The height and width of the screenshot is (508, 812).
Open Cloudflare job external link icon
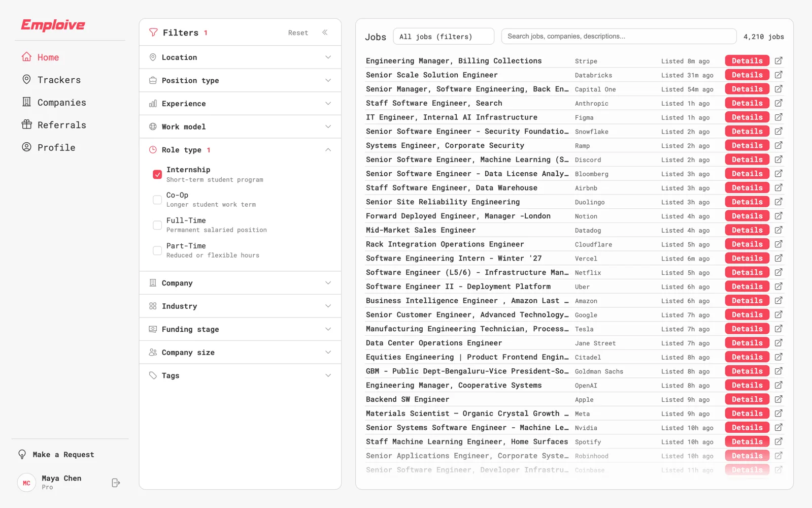point(779,244)
